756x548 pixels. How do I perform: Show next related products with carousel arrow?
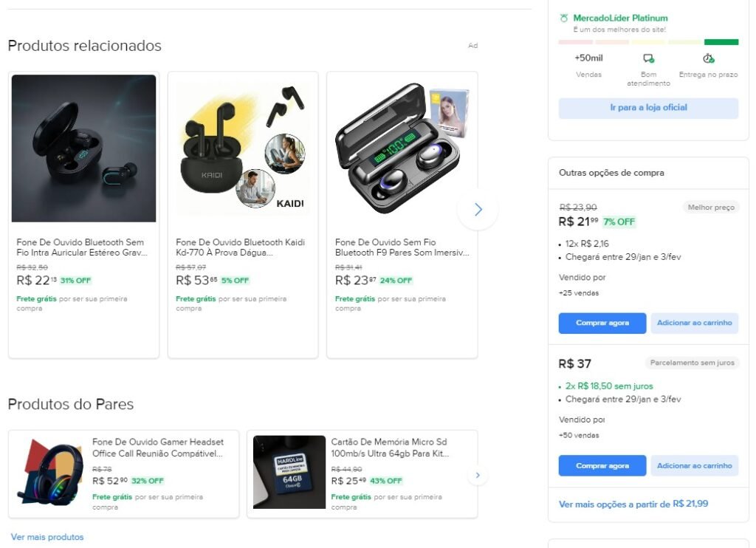(x=478, y=210)
